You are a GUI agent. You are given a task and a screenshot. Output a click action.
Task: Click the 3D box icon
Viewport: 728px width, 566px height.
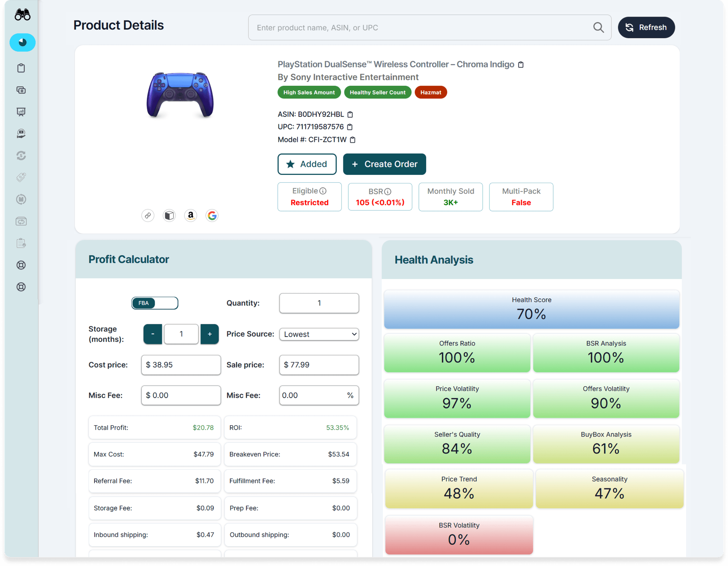click(x=169, y=215)
